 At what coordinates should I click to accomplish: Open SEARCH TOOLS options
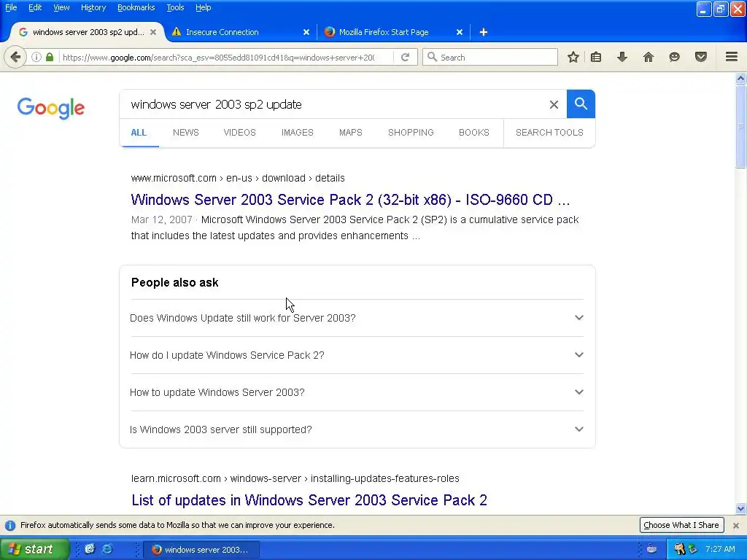(x=549, y=133)
